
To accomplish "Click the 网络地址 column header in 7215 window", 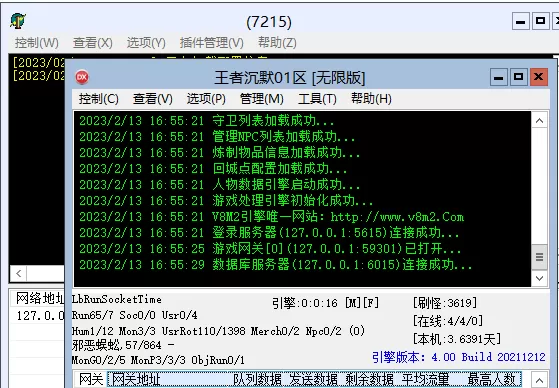I will pos(40,298).
